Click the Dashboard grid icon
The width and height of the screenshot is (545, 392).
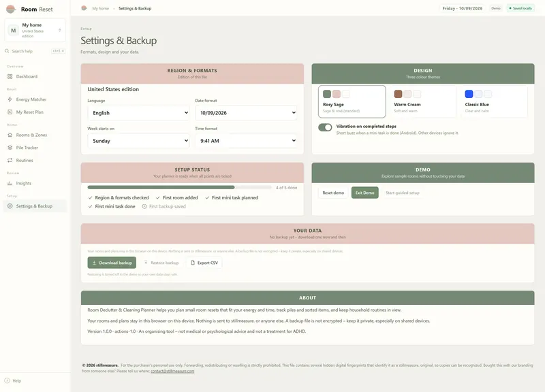10,76
